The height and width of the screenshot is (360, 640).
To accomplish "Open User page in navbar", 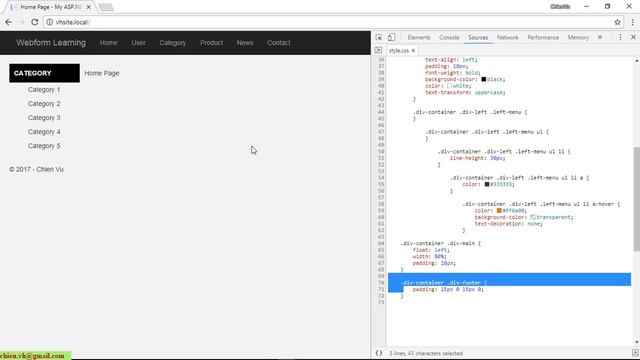I will pos(138,42).
